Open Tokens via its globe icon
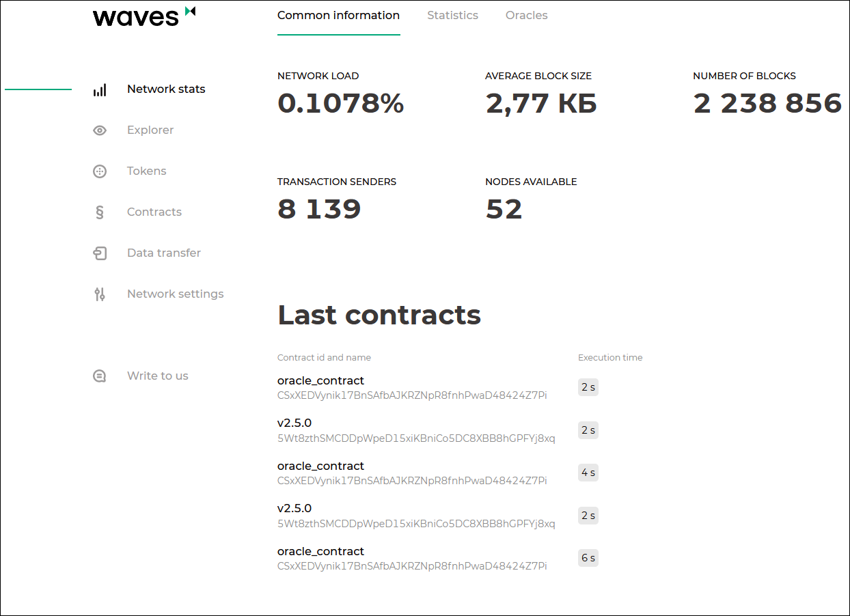The height and width of the screenshot is (616, 850). click(x=100, y=171)
